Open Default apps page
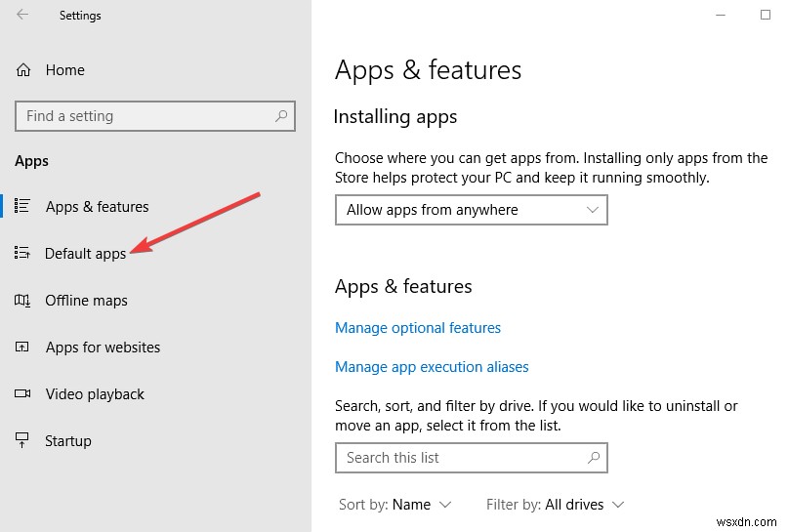Viewport: 788px width, 532px height. 85,253
